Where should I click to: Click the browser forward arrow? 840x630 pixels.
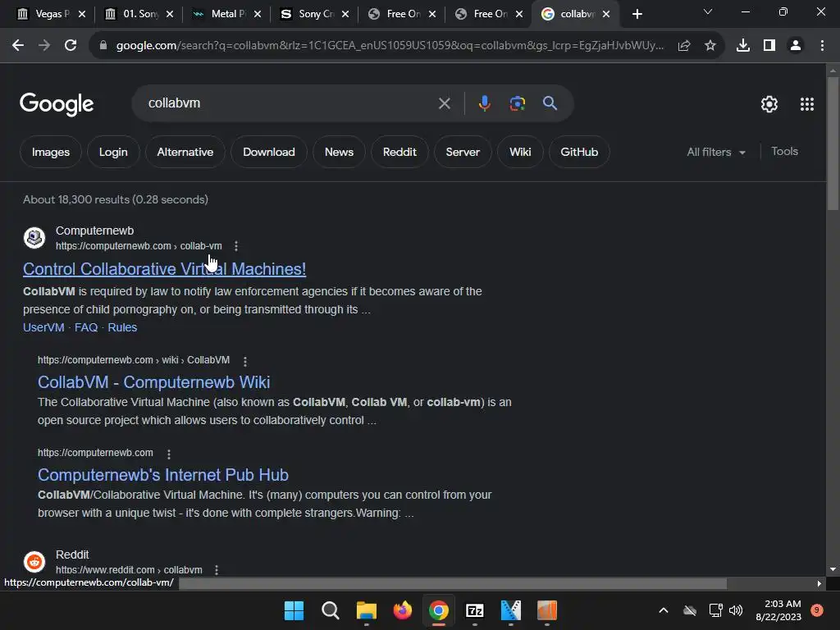(44, 46)
